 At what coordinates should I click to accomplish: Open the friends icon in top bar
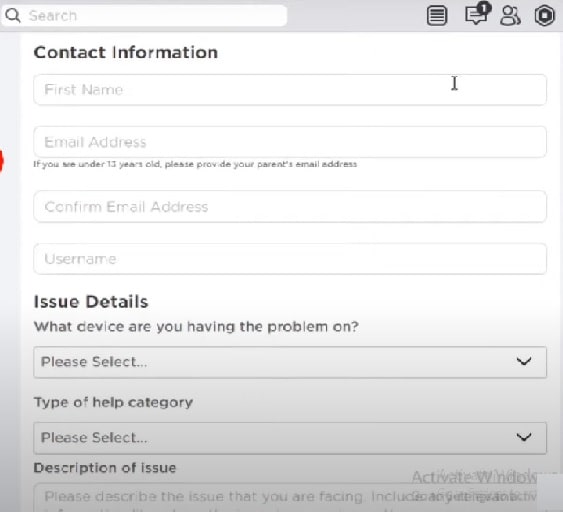510,16
